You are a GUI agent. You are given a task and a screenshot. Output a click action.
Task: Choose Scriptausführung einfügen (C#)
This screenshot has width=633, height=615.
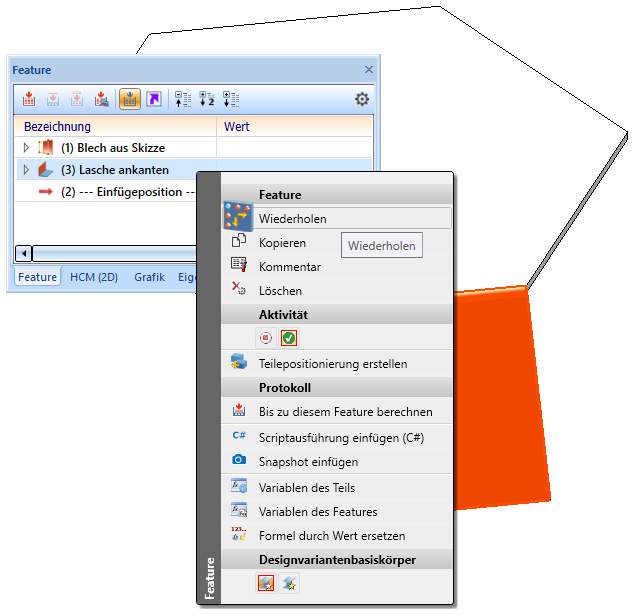coord(337,438)
